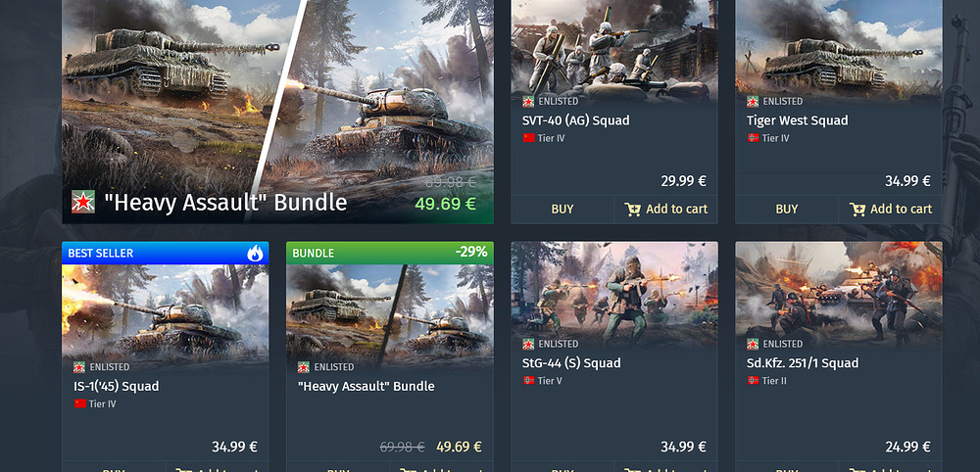This screenshot has width=980, height=472.
Task: Click cart icon on SVT-40 (AG) Squad
Action: pos(632,210)
